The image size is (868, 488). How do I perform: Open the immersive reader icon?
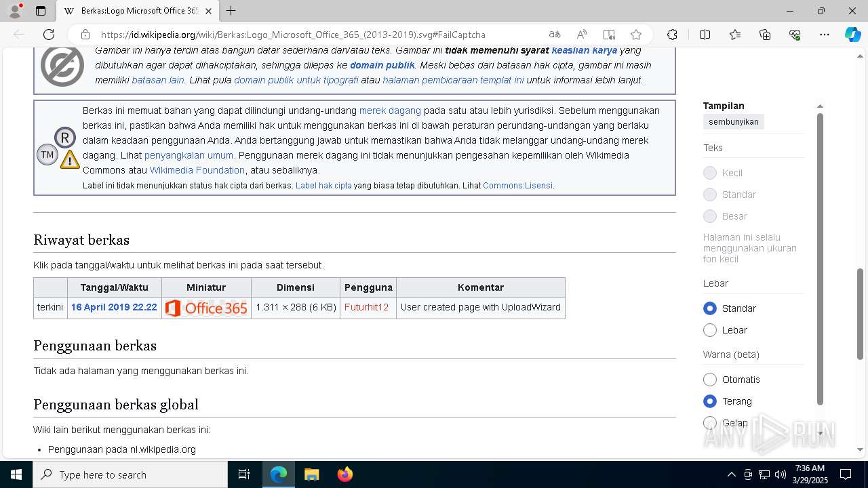609,35
